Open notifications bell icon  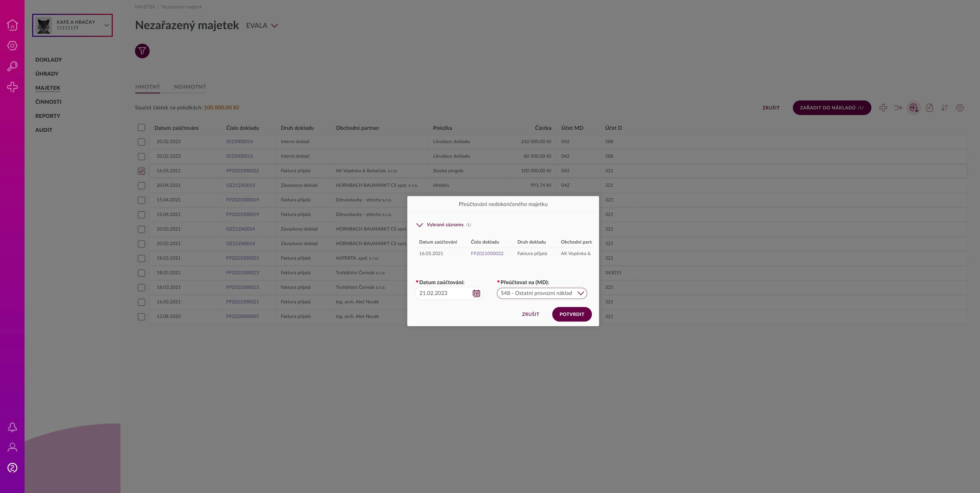[12, 427]
